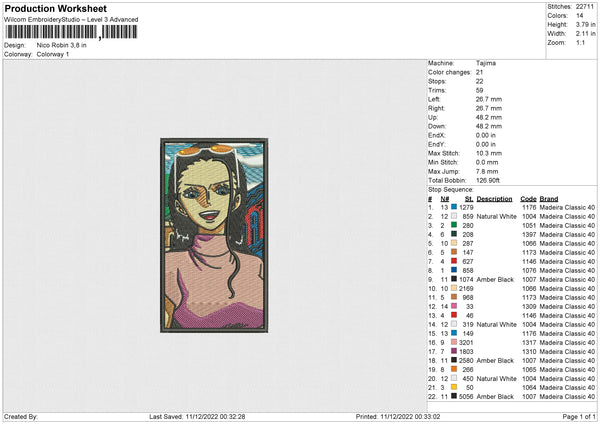Click the Up value 48.2 mm
Screen dimensions: 600x424
pyautogui.click(x=489, y=117)
